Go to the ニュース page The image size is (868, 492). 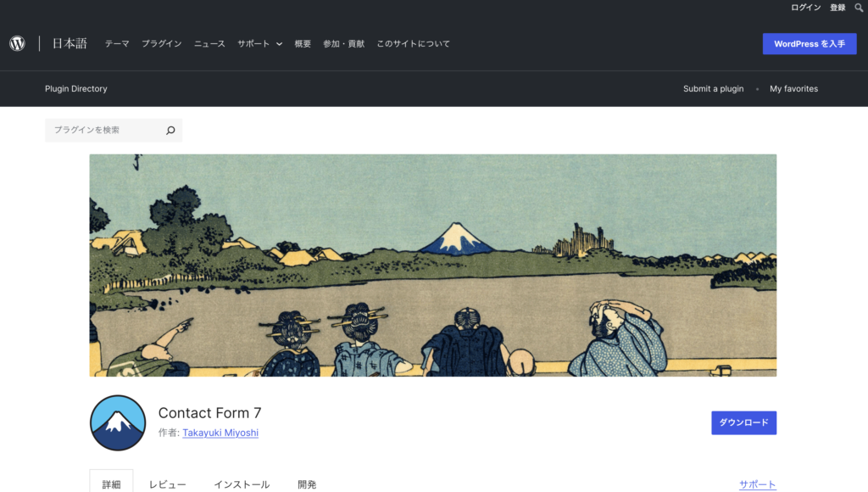coord(209,44)
